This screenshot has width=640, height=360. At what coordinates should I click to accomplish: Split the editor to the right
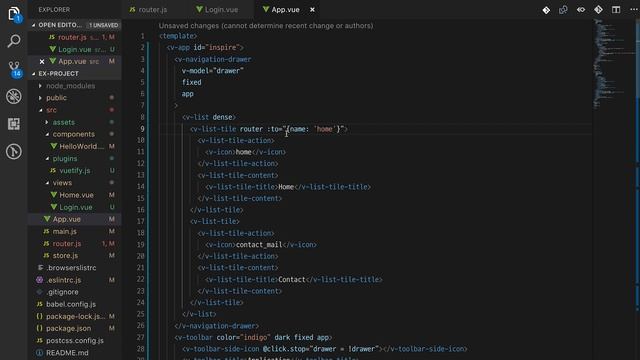pyautogui.click(x=616, y=10)
